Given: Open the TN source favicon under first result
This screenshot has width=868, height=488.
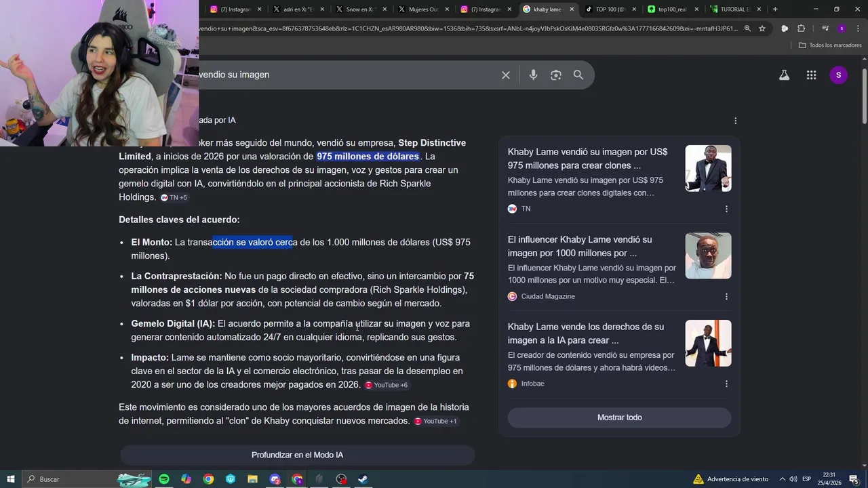Looking at the screenshot, I should click(512, 209).
